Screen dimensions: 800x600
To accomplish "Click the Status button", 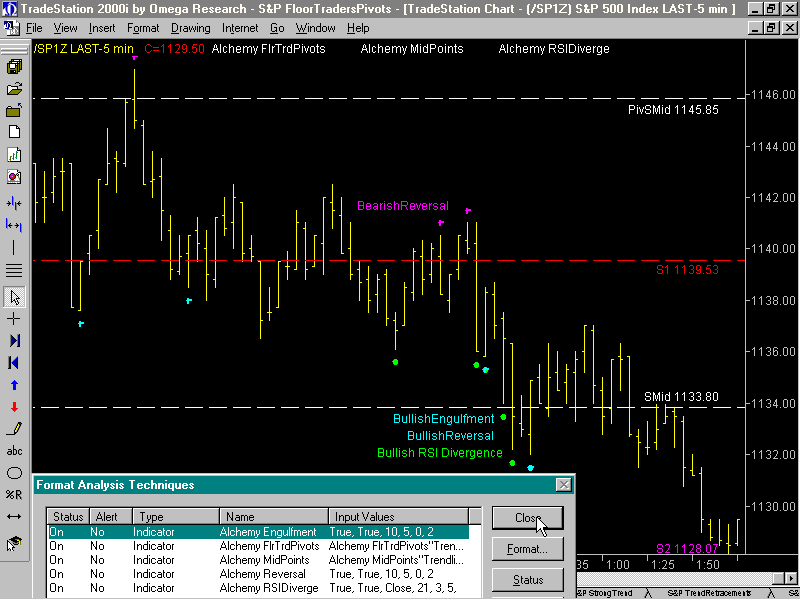I will point(528,580).
